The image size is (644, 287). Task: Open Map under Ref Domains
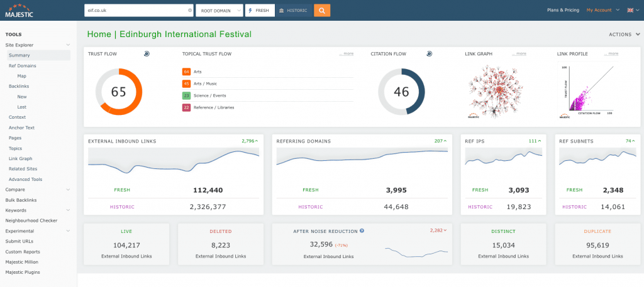22,76
